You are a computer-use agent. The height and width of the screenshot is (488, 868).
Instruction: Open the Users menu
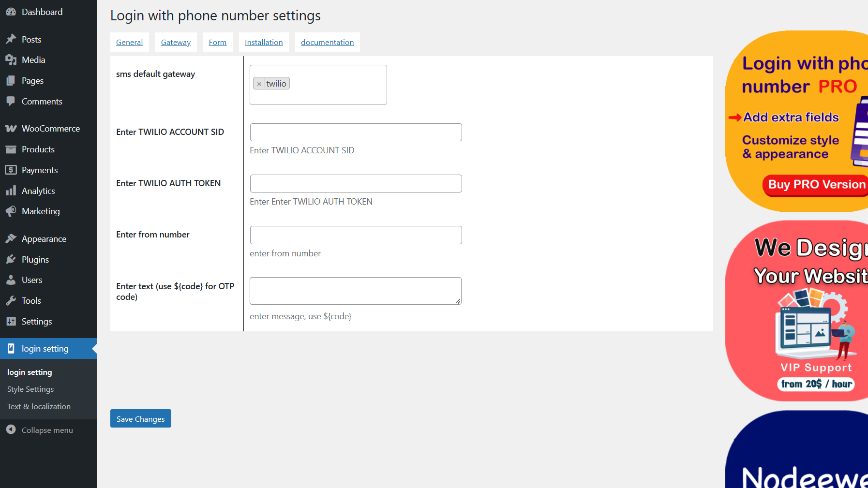point(48,280)
